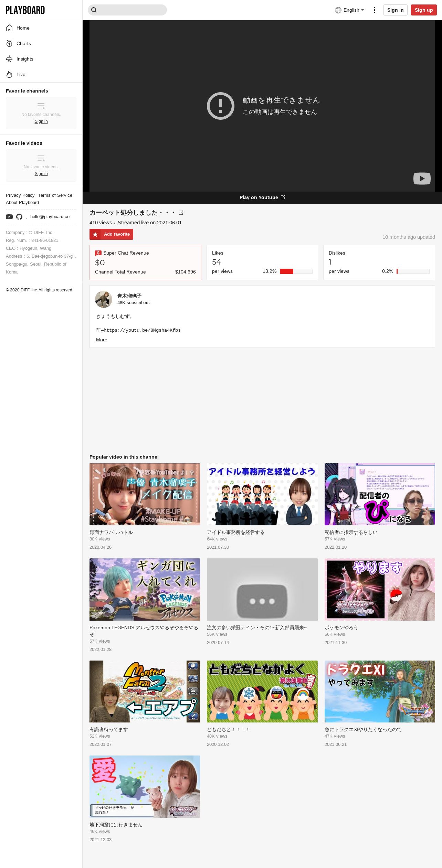Image resolution: width=442 pixels, height=868 pixels.
Task: Expand description with More link
Action: click(x=102, y=340)
